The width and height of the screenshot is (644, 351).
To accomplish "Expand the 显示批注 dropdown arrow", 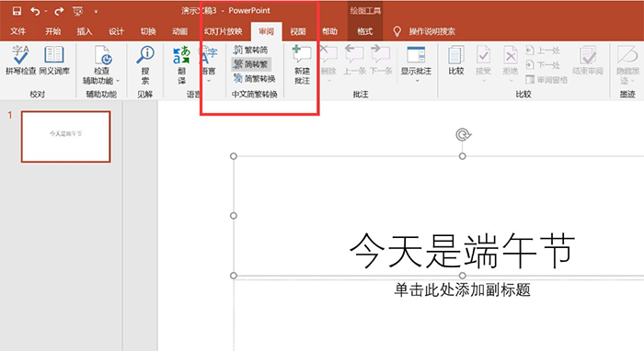I will [418, 81].
